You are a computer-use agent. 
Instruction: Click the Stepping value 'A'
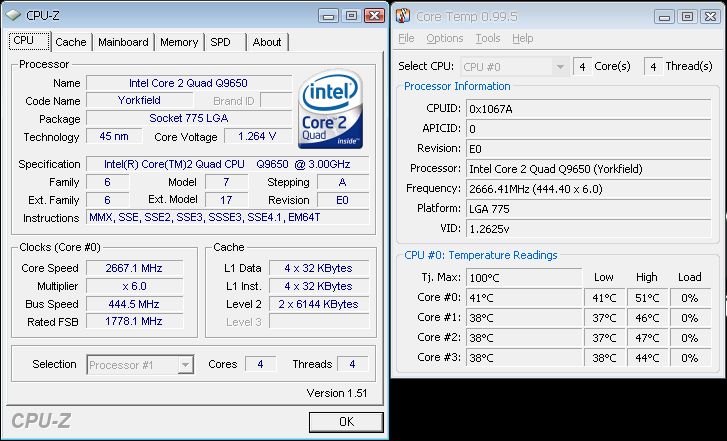coord(343,182)
